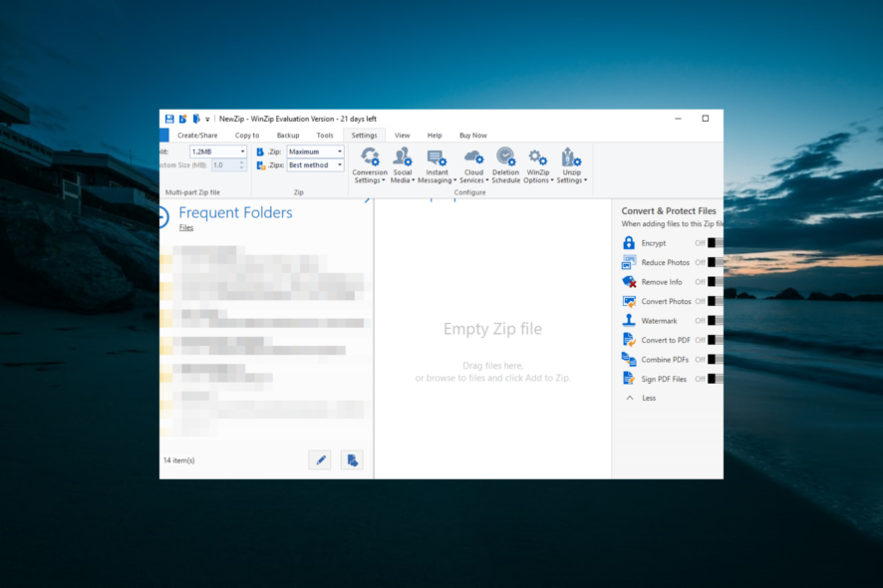Open the Deletion Schedule

point(505,165)
